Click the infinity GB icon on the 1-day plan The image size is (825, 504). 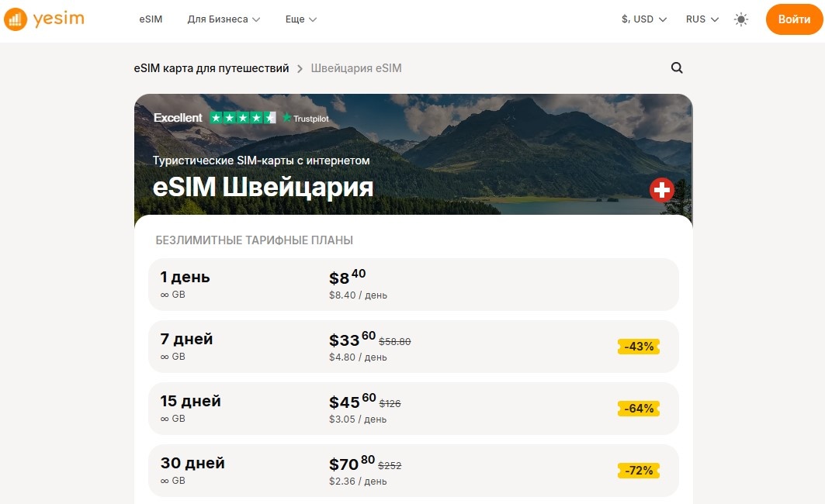(x=164, y=295)
